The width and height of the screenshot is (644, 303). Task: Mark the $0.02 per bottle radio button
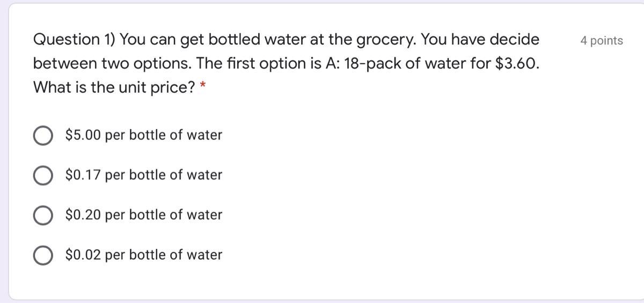43,255
